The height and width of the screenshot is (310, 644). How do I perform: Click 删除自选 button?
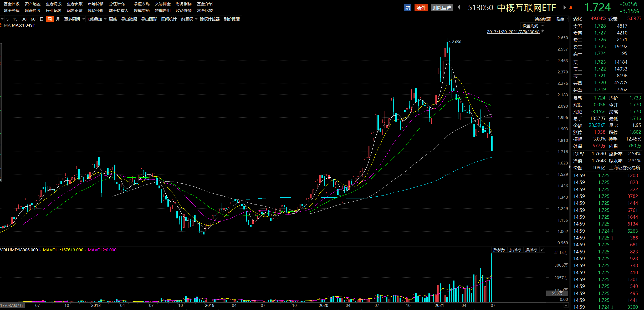click(x=442, y=8)
